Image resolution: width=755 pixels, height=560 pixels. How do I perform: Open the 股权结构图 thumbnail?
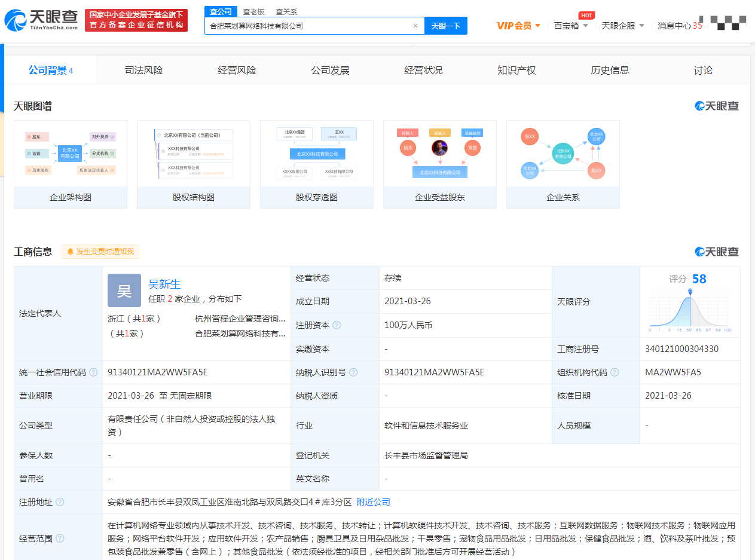tap(194, 164)
